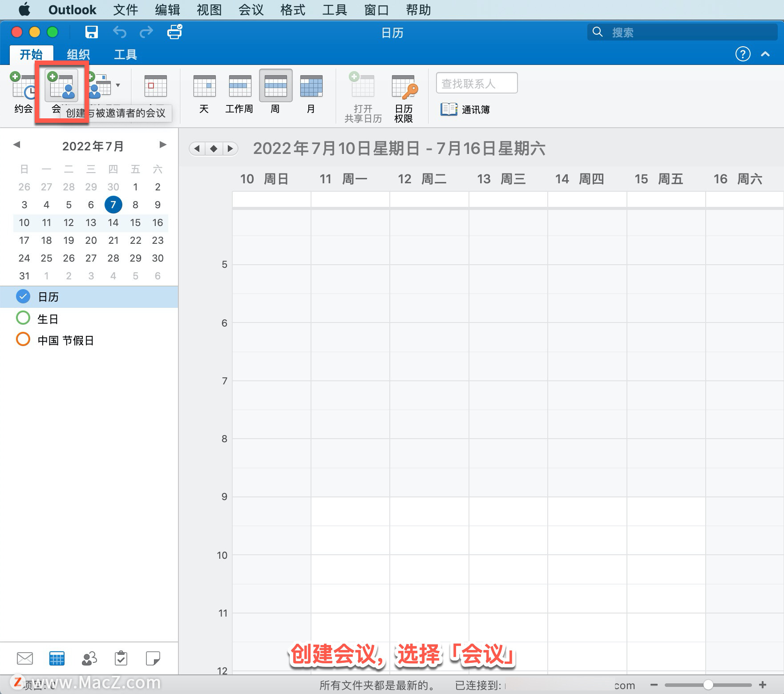This screenshot has height=694, width=784.
Task: Open the 工具 ribbon tab
Action: [125, 55]
